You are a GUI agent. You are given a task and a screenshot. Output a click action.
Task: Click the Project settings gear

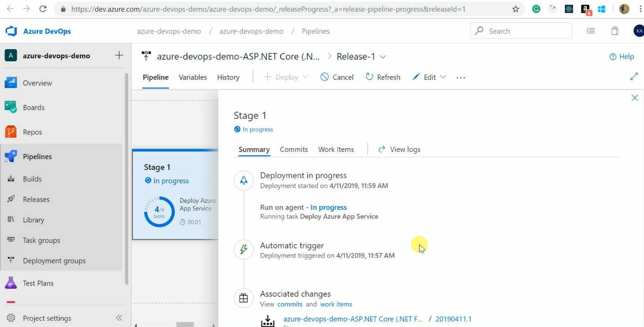11,318
